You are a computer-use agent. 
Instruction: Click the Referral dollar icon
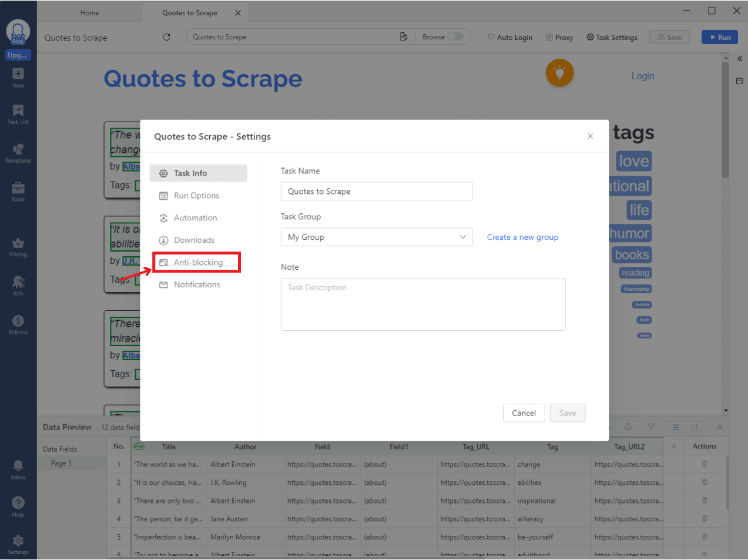(x=18, y=321)
